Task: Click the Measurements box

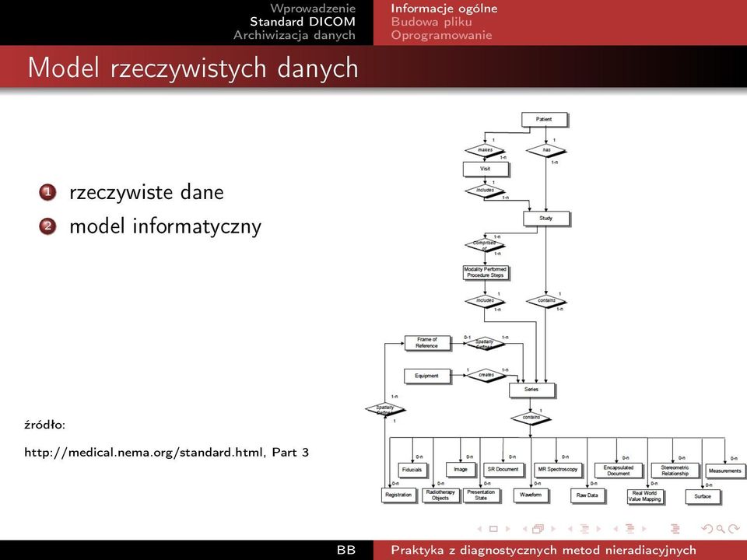Action: [x=724, y=471]
